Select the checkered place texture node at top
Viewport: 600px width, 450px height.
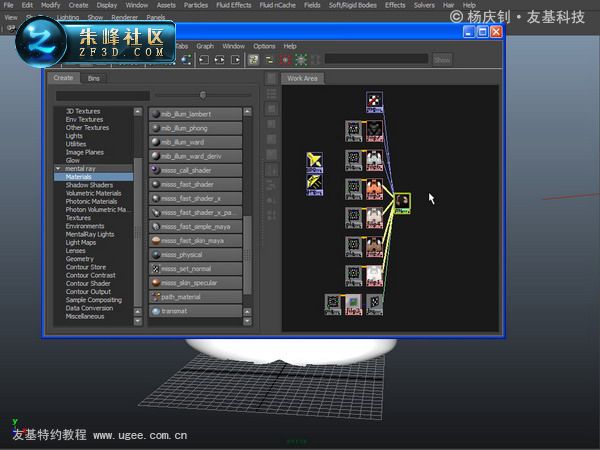[x=374, y=102]
